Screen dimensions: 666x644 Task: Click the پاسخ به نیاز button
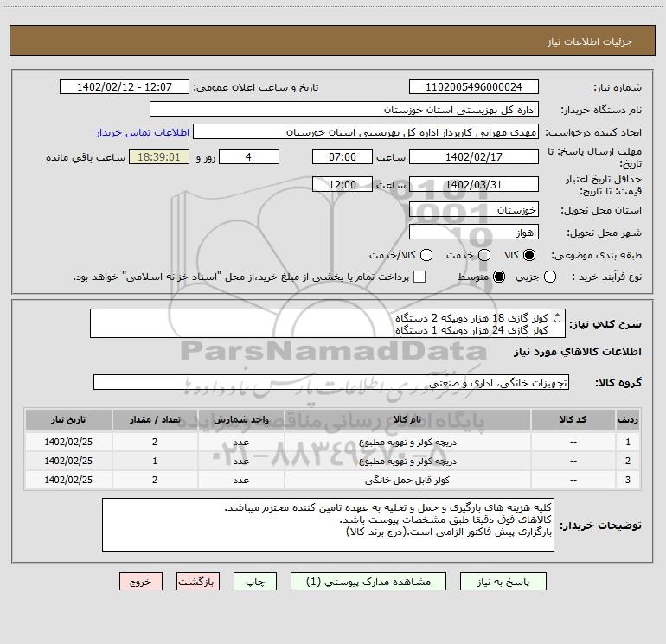point(503,582)
